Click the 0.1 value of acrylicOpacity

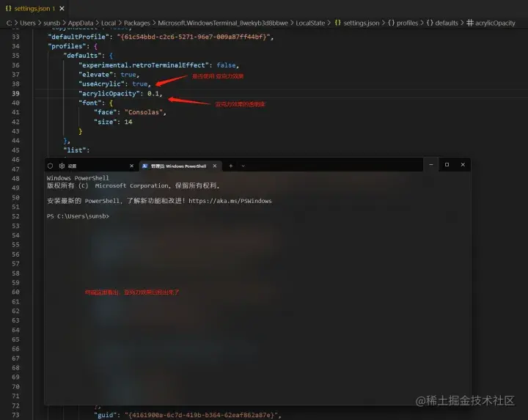tap(153, 94)
